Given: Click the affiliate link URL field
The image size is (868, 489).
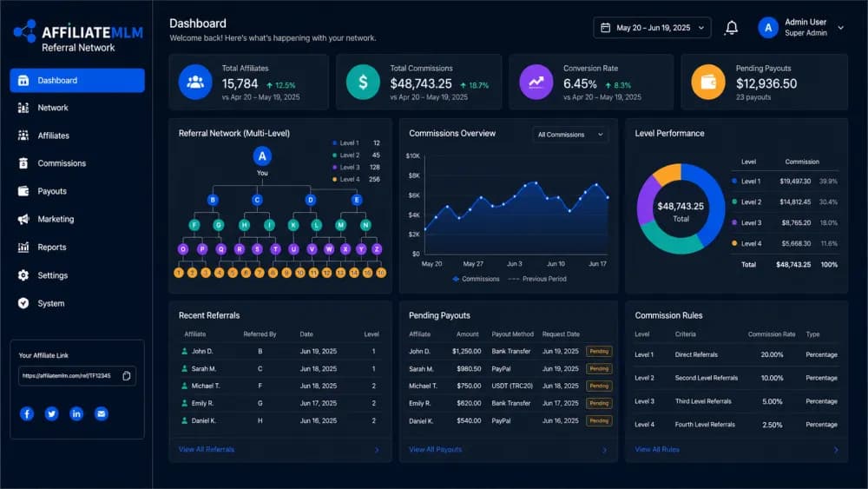Looking at the screenshot, I should point(77,376).
